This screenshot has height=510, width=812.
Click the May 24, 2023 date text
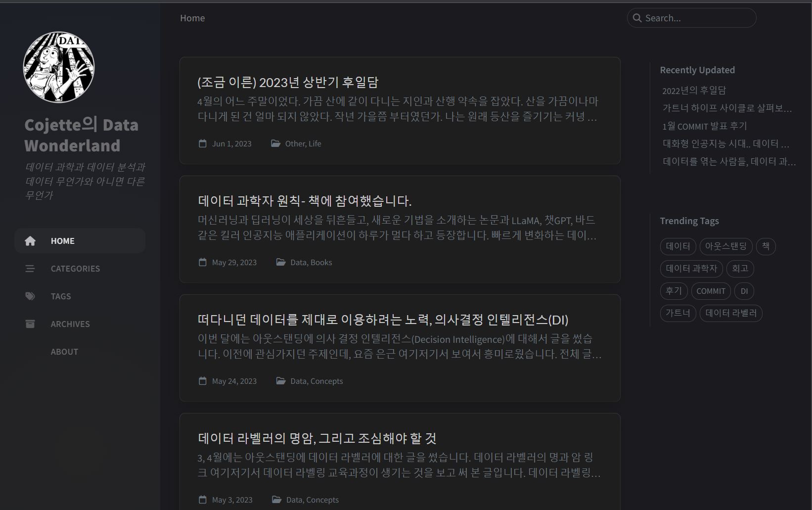234,381
